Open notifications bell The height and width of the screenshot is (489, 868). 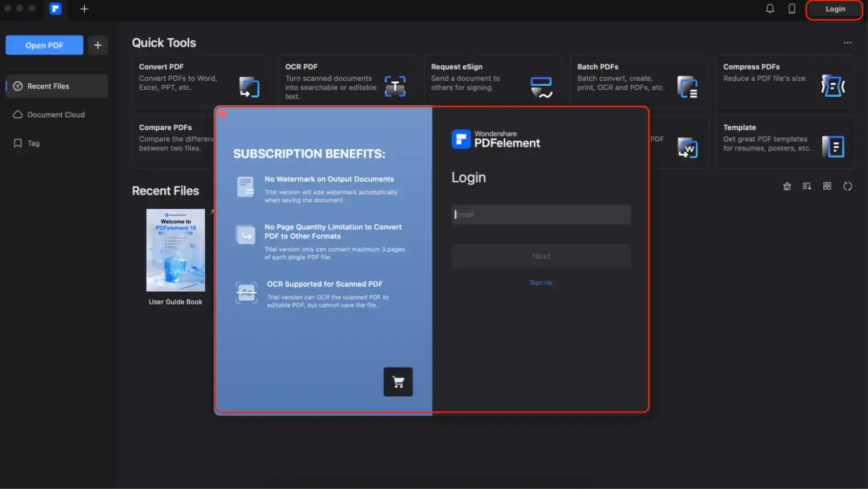(x=770, y=9)
